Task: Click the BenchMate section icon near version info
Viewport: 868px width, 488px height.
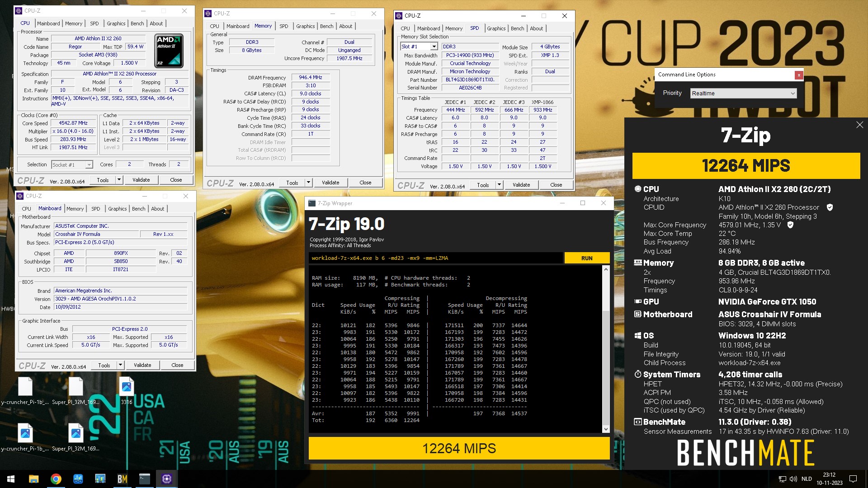Action: (638, 422)
